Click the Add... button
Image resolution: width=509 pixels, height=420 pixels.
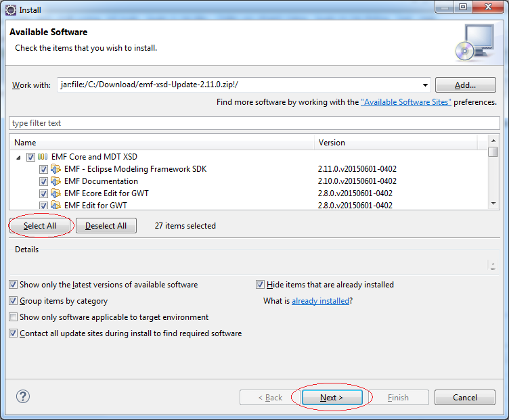pos(465,85)
